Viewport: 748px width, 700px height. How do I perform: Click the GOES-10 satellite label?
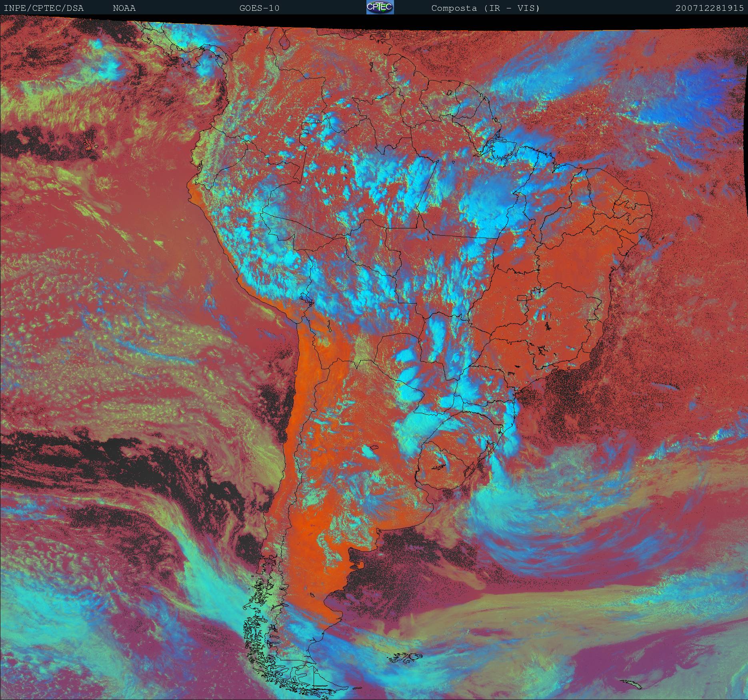[259, 8]
